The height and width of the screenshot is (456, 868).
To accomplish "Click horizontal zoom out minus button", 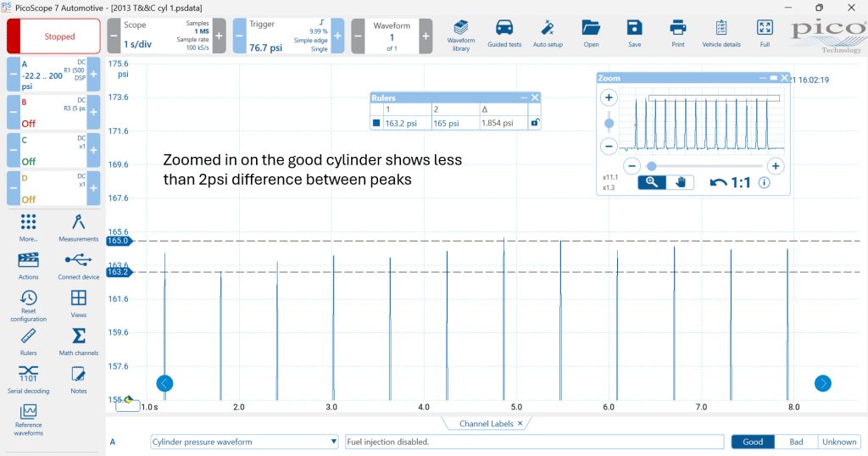I will click(x=632, y=166).
